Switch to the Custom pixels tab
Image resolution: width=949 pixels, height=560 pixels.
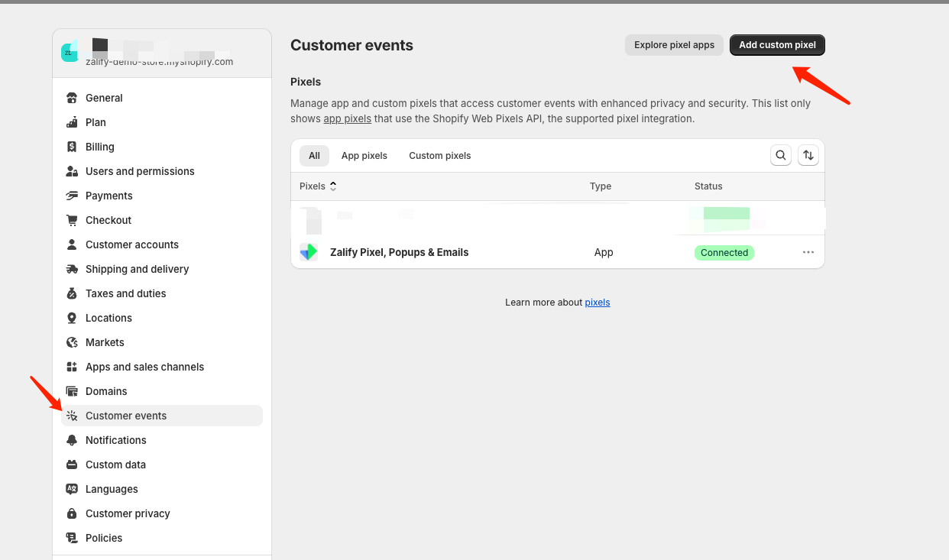439,156
